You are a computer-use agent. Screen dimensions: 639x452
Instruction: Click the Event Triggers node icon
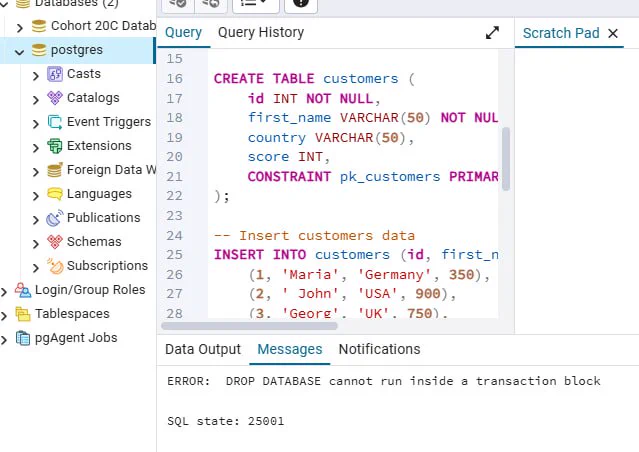click(55, 122)
